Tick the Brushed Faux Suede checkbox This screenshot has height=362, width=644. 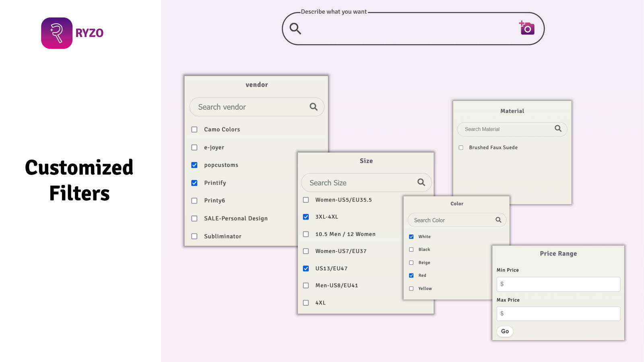461,148
